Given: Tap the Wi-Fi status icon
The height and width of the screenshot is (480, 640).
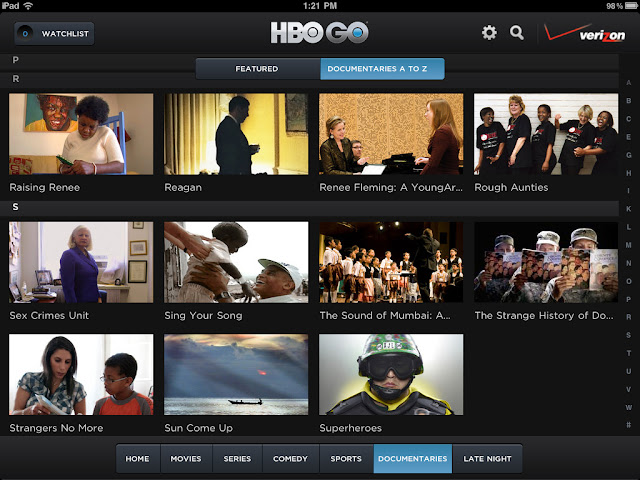Looking at the screenshot, I should coord(28,5).
